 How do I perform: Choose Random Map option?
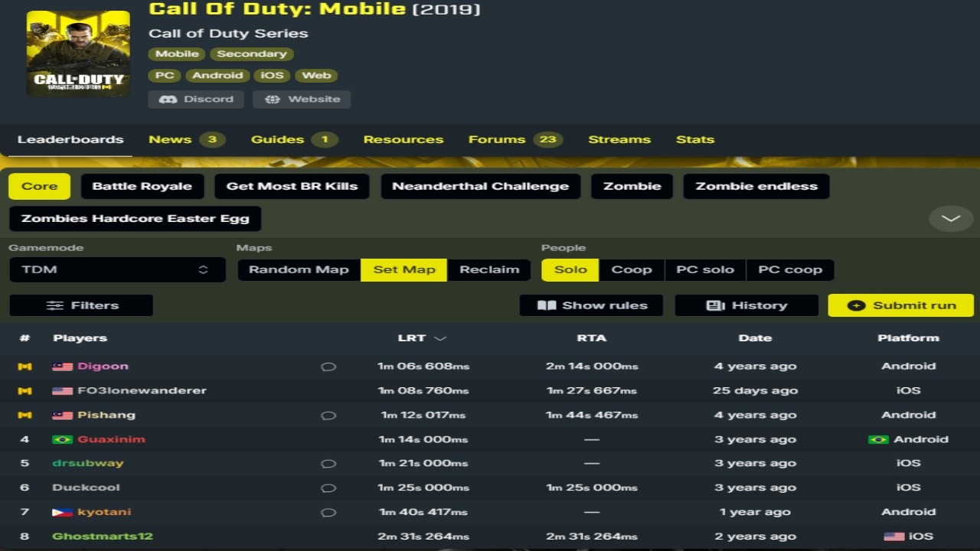coord(299,269)
